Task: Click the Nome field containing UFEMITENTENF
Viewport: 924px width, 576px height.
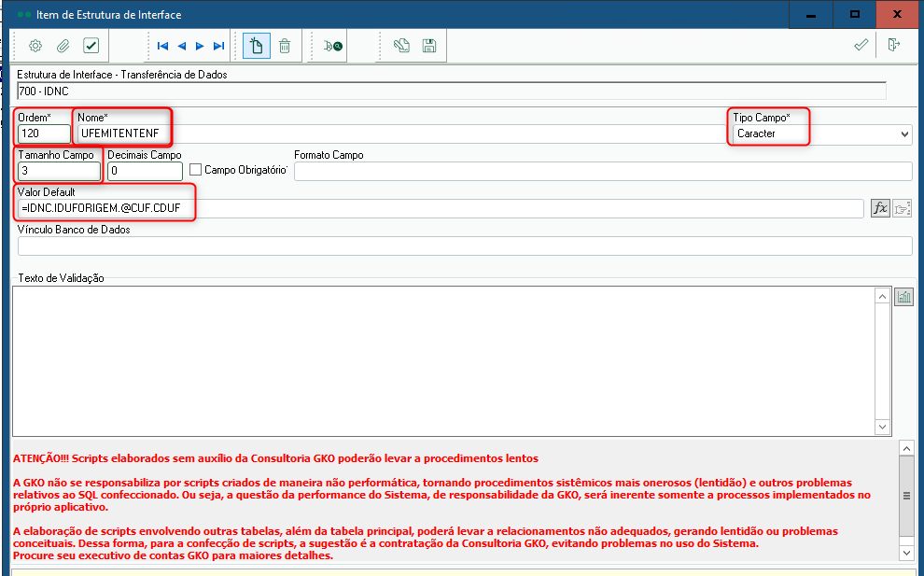Action: coord(400,133)
